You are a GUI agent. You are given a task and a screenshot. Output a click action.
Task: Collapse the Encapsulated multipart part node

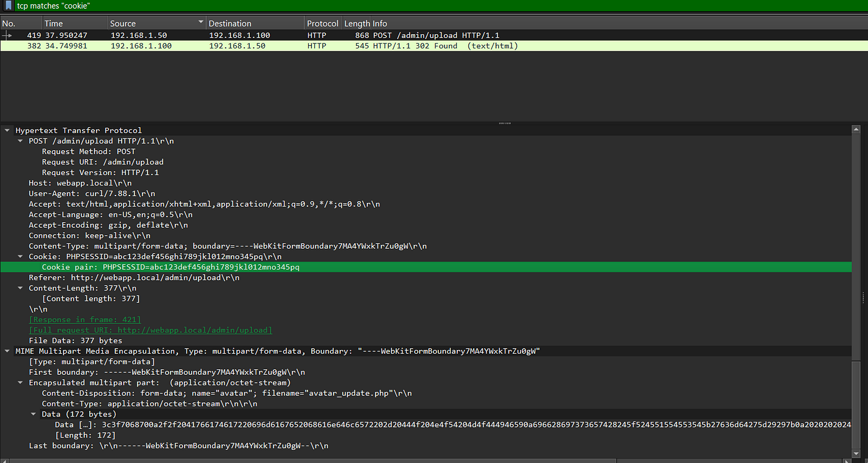(x=20, y=383)
